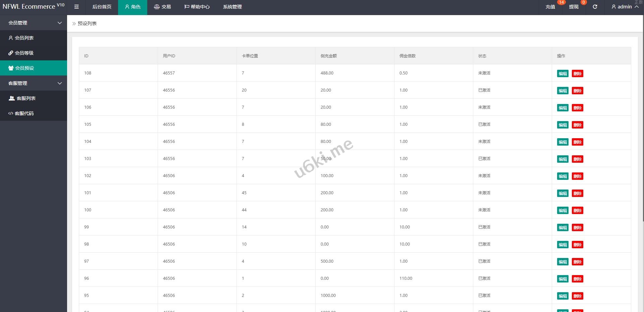Open 客服列表 in the sidebar

(x=26, y=98)
